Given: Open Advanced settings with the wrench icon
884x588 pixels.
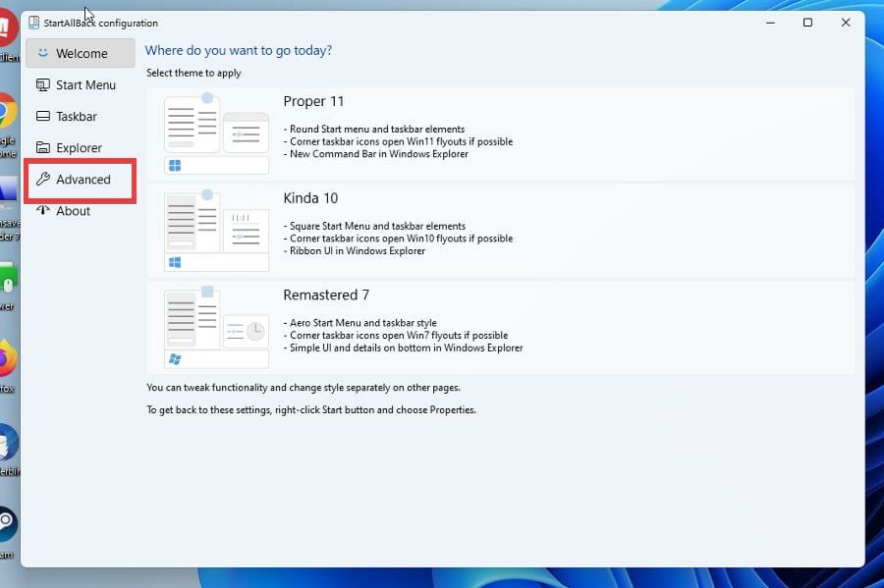Looking at the screenshot, I should pyautogui.click(x=43, y=180).
